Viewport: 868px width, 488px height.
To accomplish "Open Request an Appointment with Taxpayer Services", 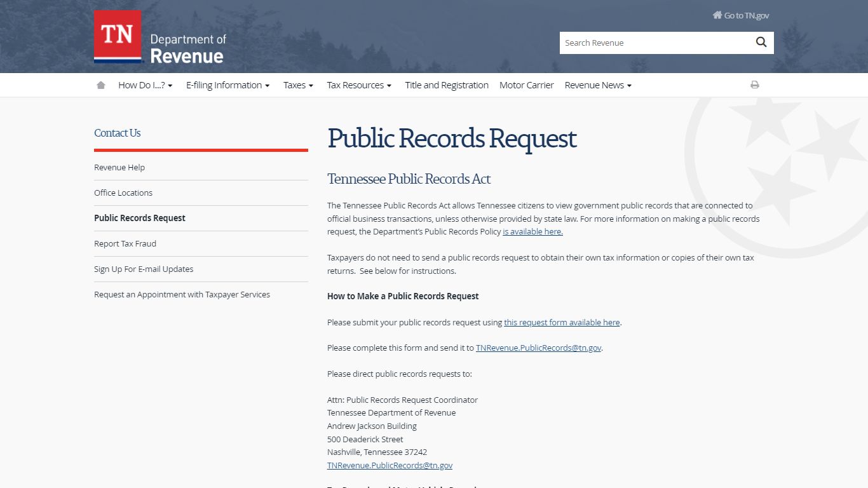I will pyautogui.click(x=182, y=294).
